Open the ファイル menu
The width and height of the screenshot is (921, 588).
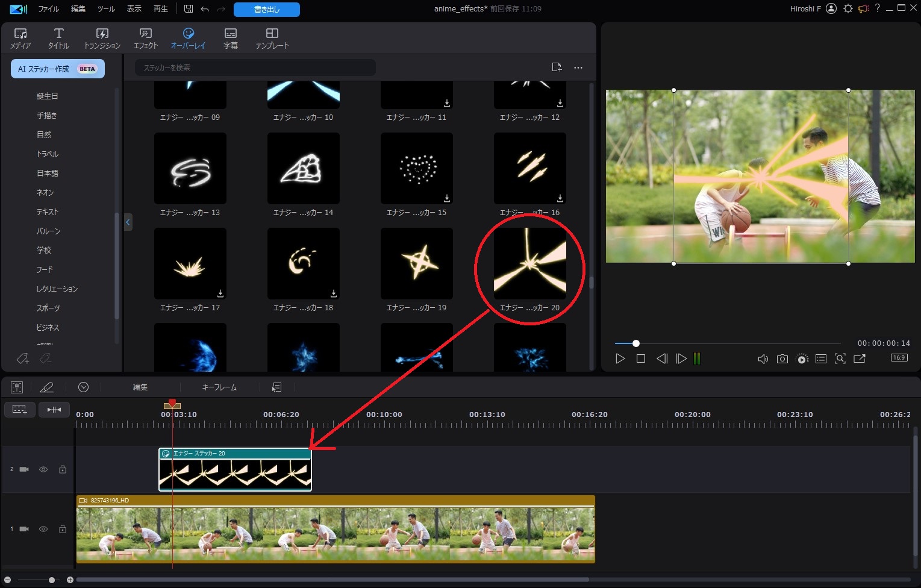coord(48,9)
